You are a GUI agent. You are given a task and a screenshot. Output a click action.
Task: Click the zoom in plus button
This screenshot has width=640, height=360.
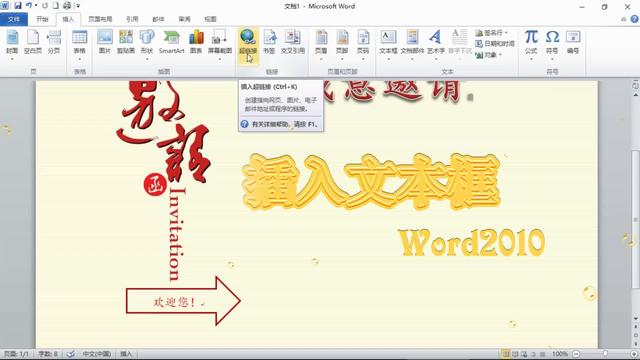634,354
